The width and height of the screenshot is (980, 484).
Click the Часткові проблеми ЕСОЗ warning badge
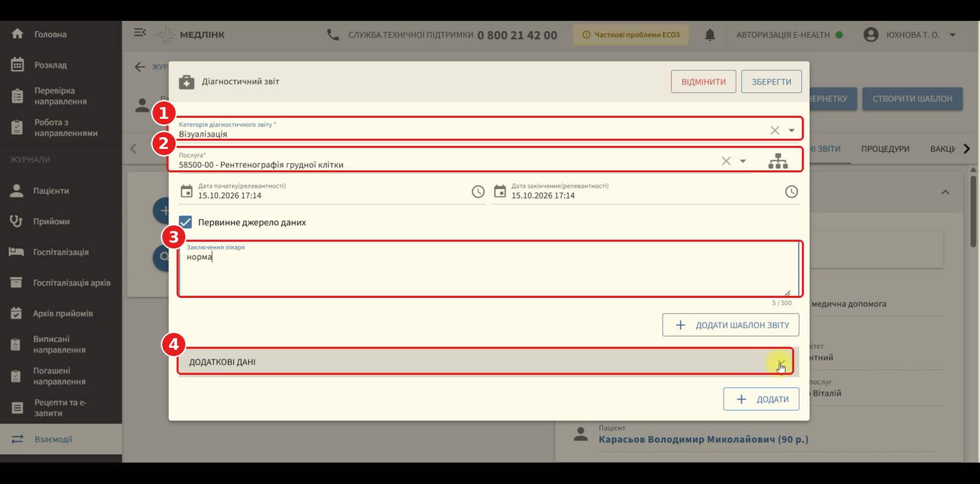pyautogui.click(x=631, y=35)
